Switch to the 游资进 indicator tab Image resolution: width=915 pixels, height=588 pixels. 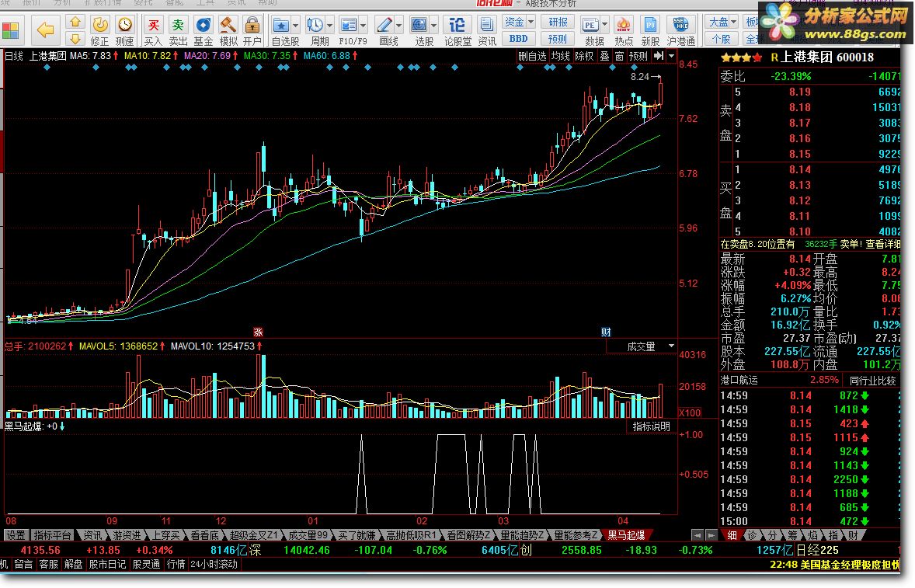click(x=127, y=535)
